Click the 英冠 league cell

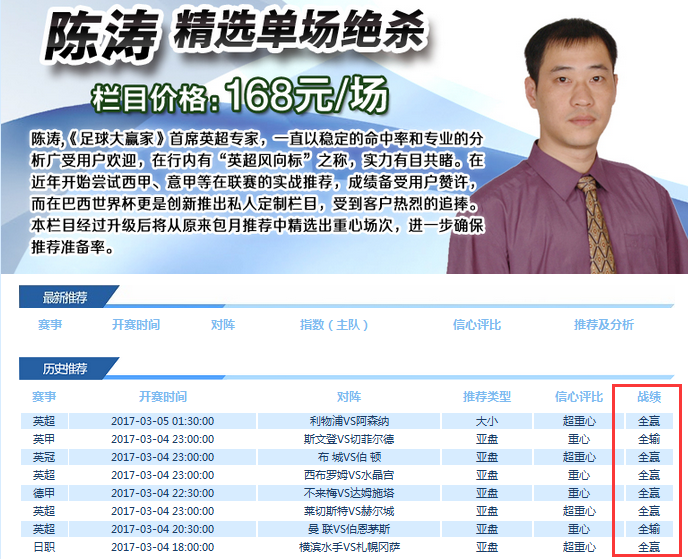point(44,457)
